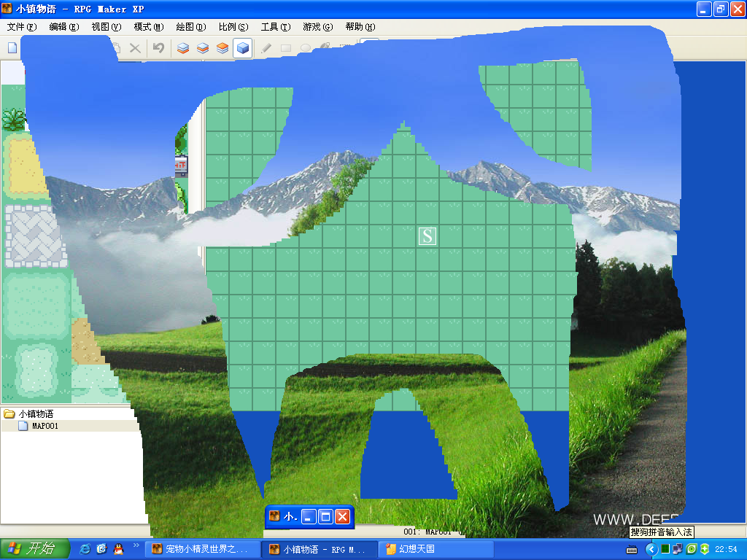
Task: Open the 文件(F) menu
Action: (x=21, y=27)
